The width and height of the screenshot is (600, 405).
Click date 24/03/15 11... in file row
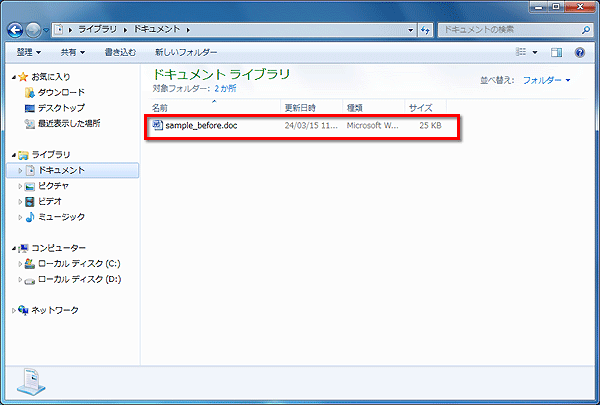(311, 126)
